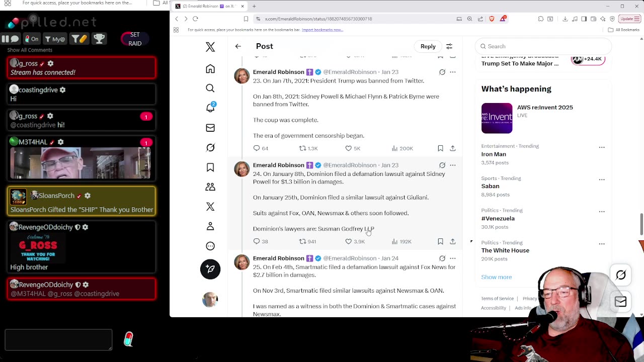
Task: Open Communities icon in X sidebar
Action: 210,187
